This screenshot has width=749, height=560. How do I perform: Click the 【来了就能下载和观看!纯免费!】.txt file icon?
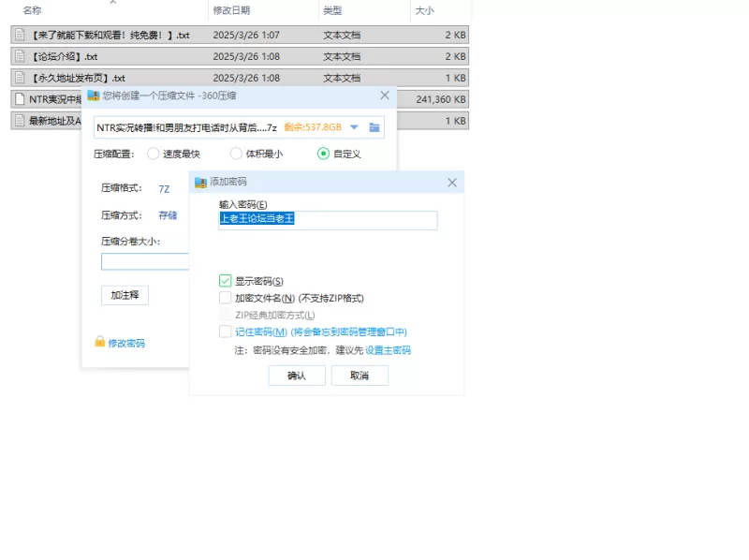click(20, 35)
